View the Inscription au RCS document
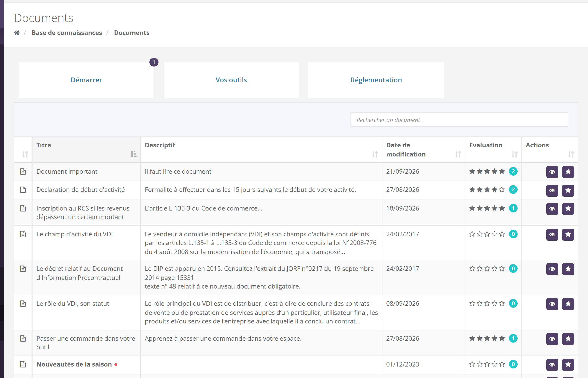 tap(552, 209)
